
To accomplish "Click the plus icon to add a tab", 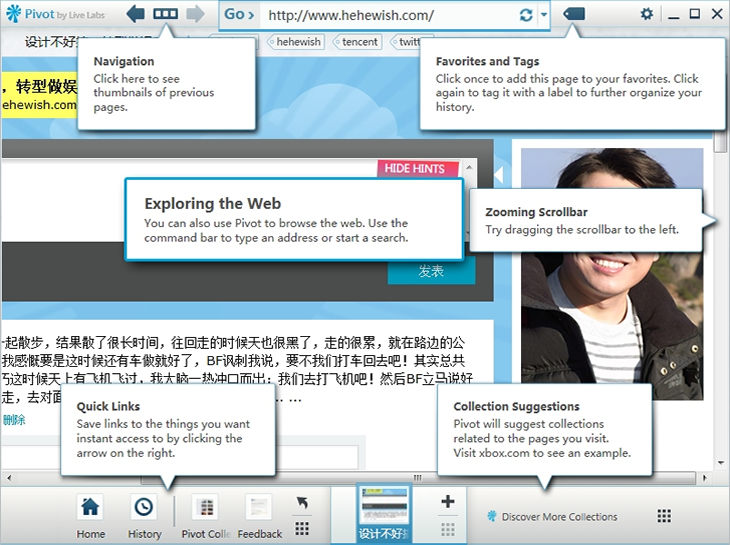I will click(x=447, y=502).
